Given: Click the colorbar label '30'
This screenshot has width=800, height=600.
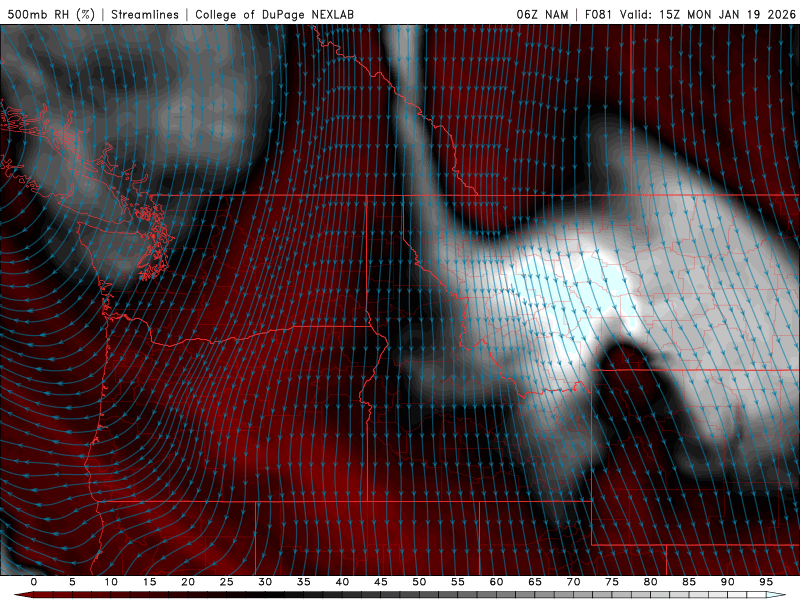Looking at the screenshot, I should point(265,582).
